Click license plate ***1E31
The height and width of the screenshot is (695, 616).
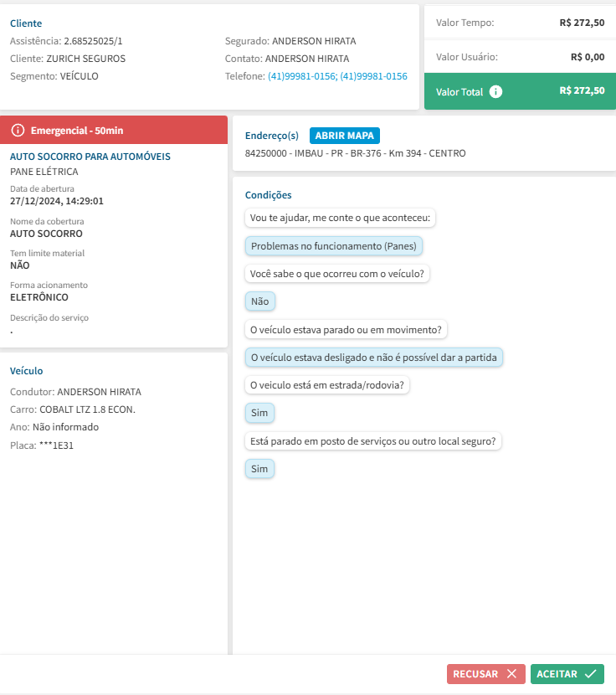click(56, 445)
